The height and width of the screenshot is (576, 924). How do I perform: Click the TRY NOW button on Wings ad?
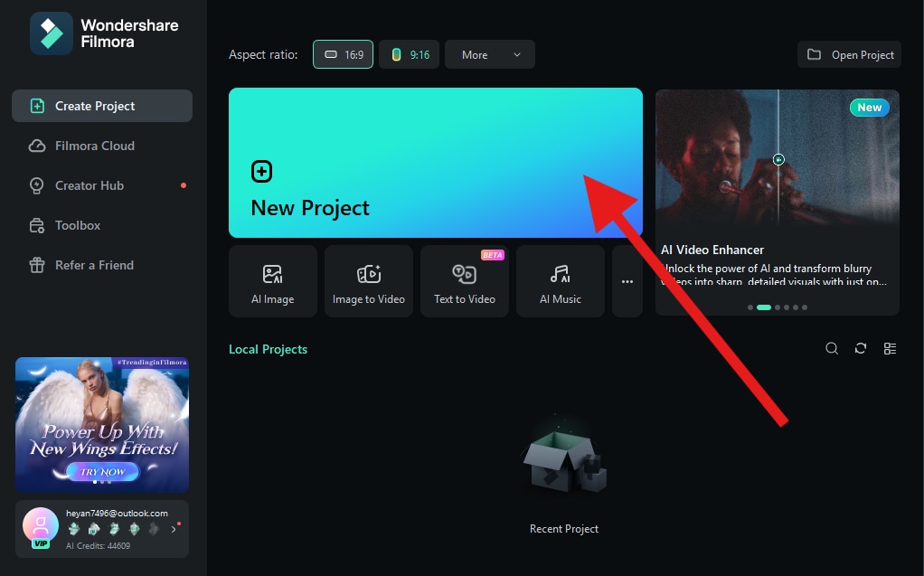[102, 472]
